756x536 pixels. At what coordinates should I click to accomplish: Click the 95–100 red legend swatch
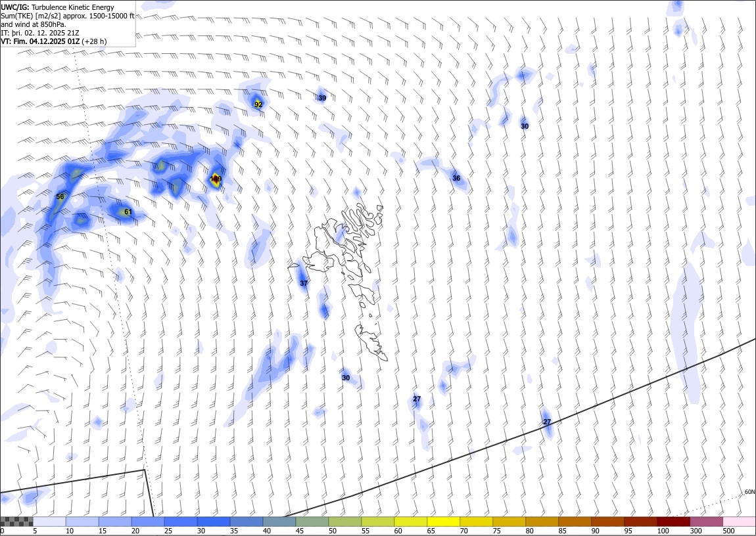tap(640, 522)
